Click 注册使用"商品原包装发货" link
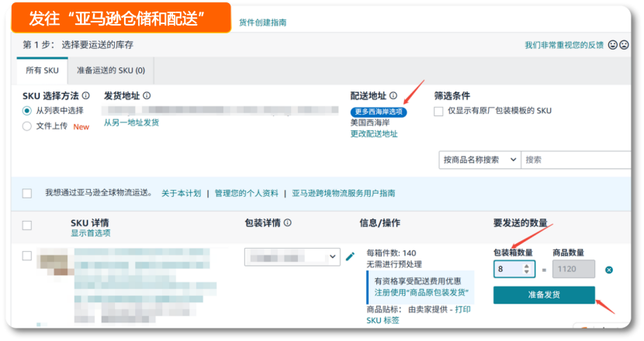Image resolution: width=644 pixels, height=341 pixels. (x=421, y=292)
